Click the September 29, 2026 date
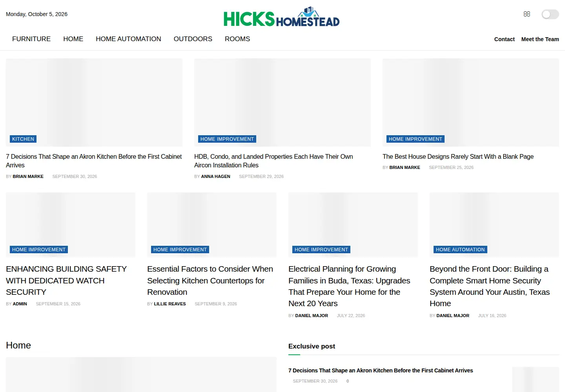 click(261, 176)
